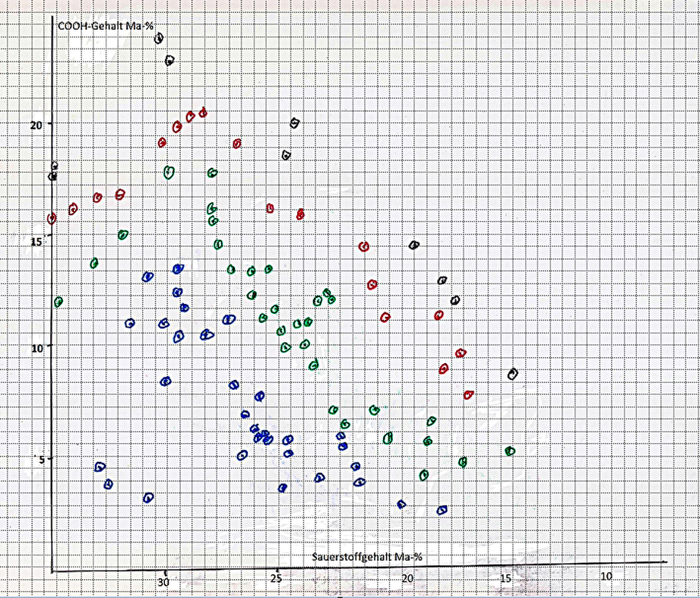Click the highest red data point
700x598 pixels.
point(203,113)
